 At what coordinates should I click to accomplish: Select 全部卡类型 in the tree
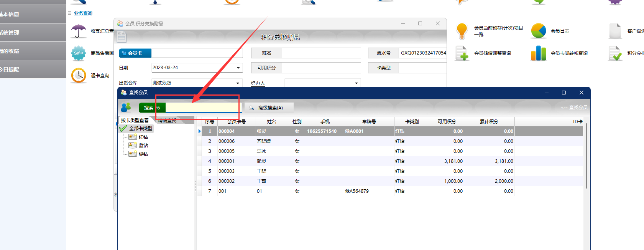click(140, 129)
